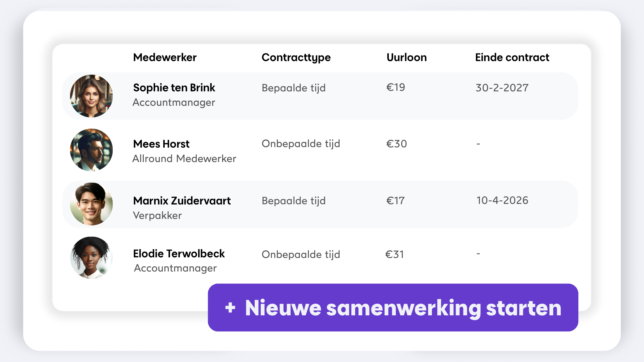Select the Elodie Terwolbeck name

179,254
